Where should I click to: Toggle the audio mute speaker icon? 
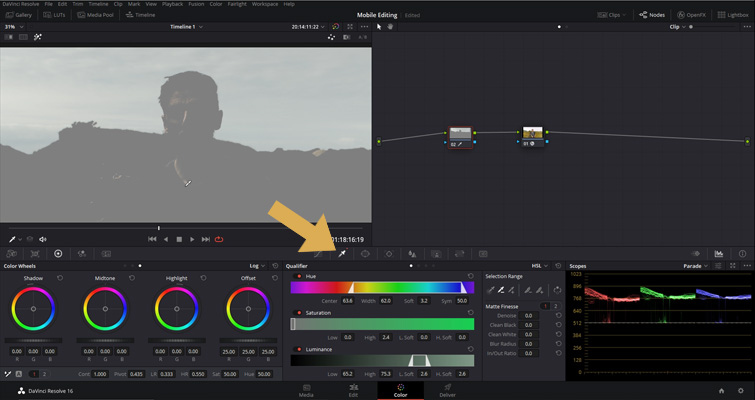(43, 239)
